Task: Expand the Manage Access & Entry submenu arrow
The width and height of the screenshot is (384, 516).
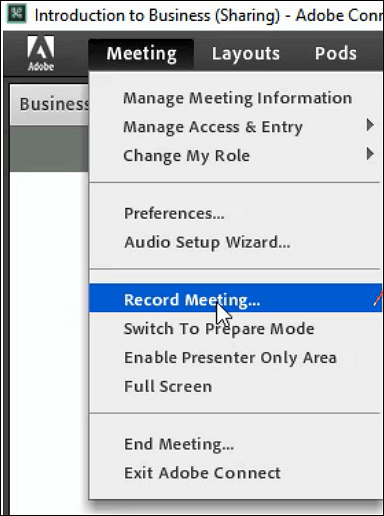Action: point(370,125)
